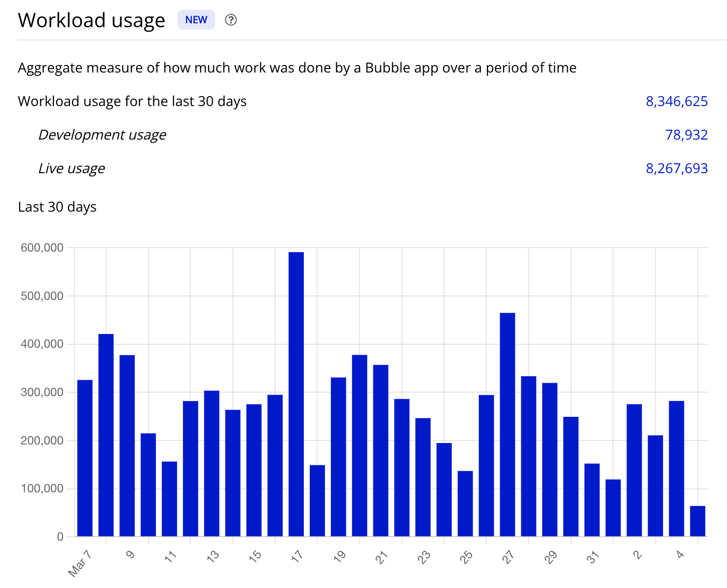Click the Workload usage heading
The height and width of the screenshot is (588, 727).
point(92,20)
